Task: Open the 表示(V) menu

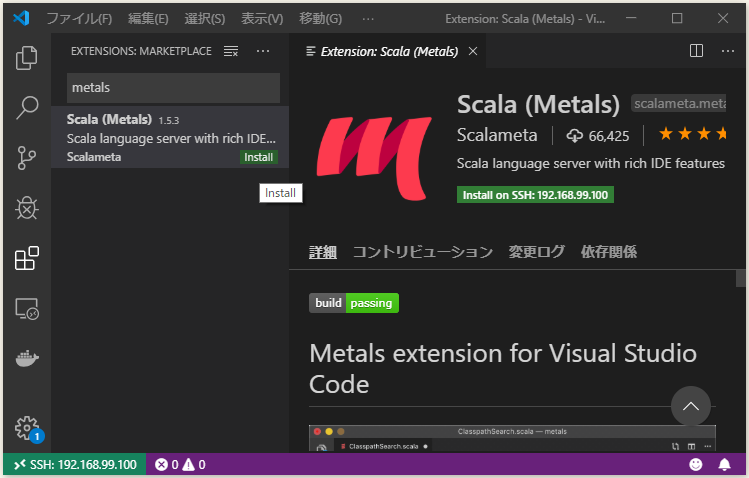Action: (262, 19)
